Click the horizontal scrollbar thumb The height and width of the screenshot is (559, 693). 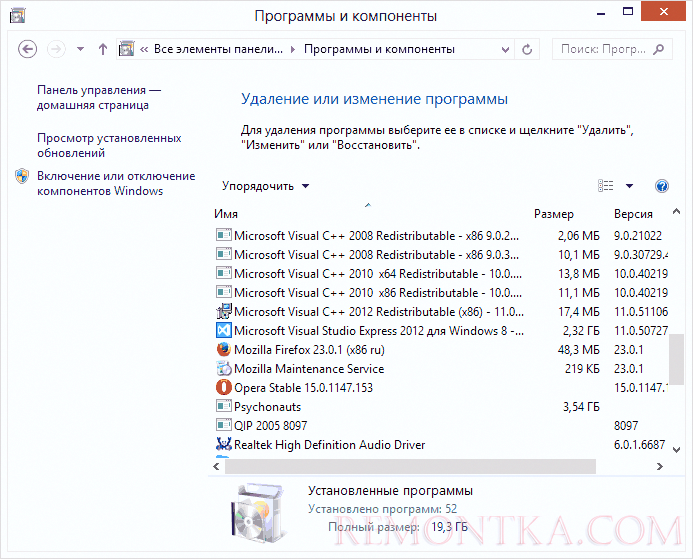tap(410, 466)
